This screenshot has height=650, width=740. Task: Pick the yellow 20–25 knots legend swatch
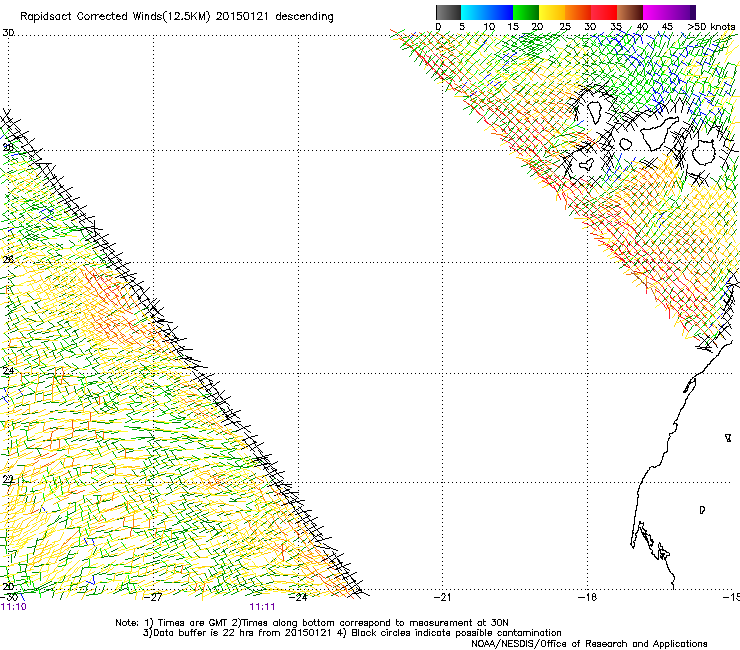pos(552,12)
